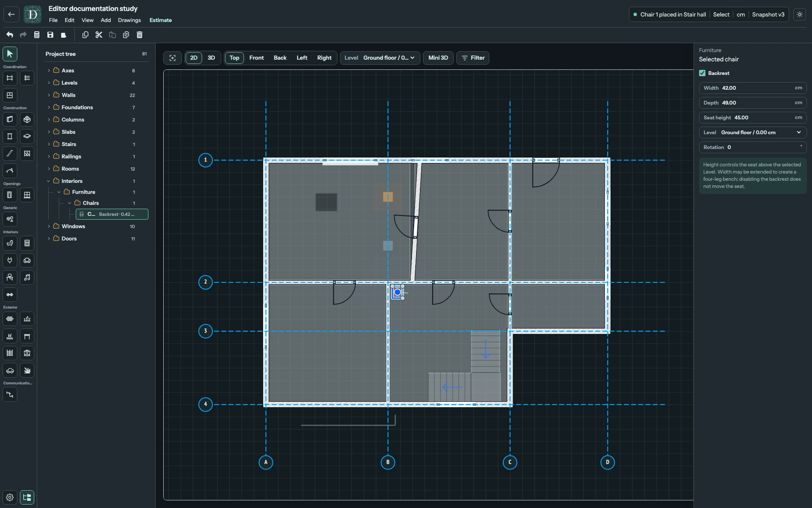Select the chair and table tool
This screenshot has width=812, height=508.
tap(10, 278)
